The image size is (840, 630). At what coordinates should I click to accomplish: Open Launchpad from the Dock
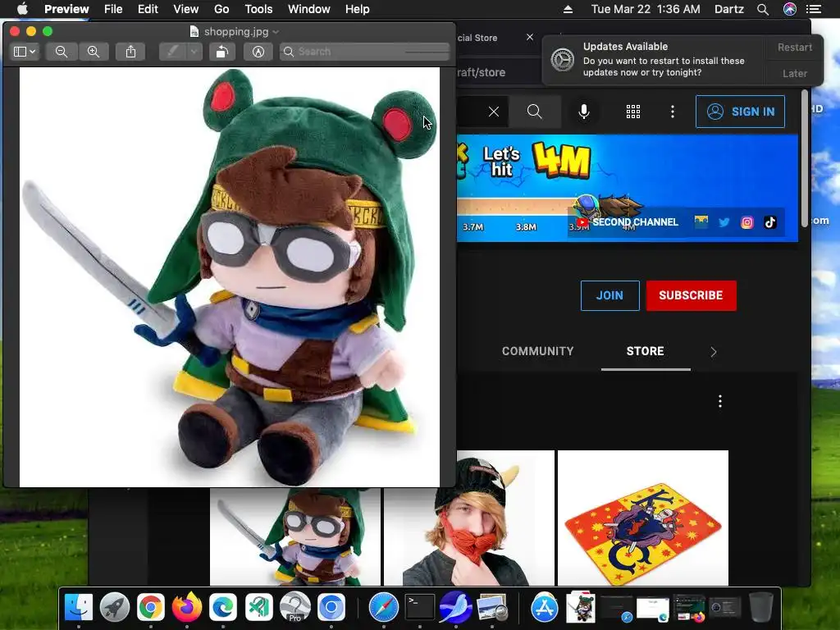click(x=115, y=608)
